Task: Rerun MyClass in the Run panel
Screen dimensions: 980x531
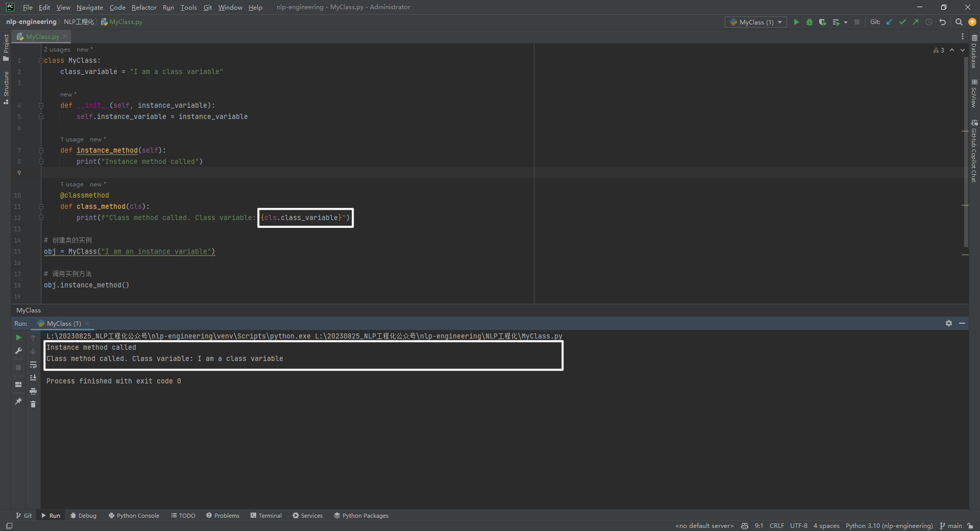Action: tap(18, 337)
